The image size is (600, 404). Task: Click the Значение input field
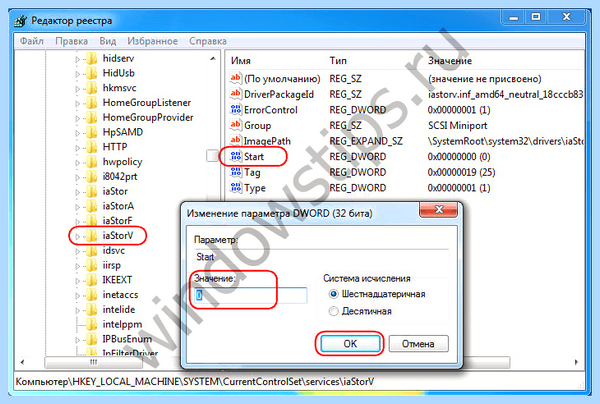250,295
